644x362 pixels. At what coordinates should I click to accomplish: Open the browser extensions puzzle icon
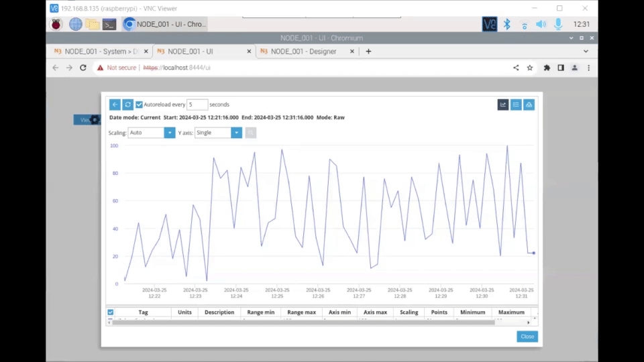click(x=547, y=68)
